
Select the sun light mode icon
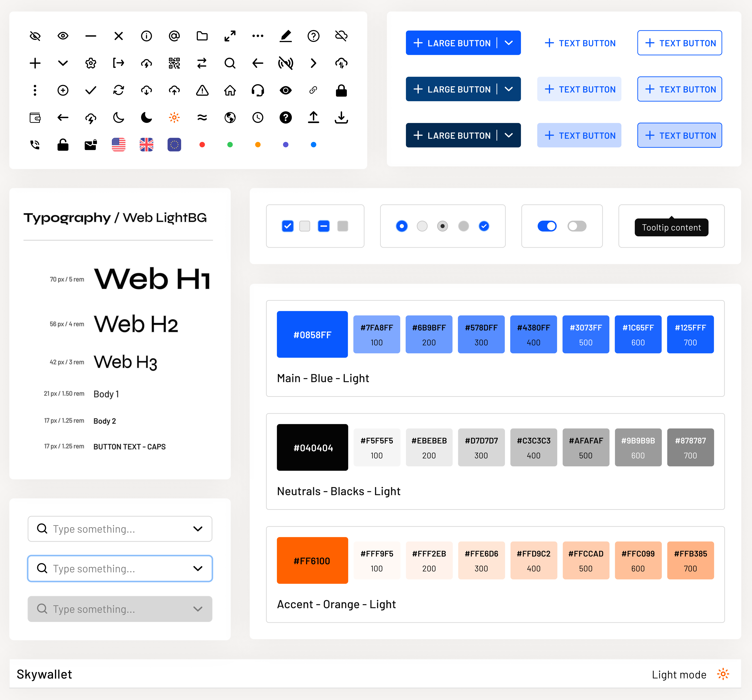click(174, 118)
